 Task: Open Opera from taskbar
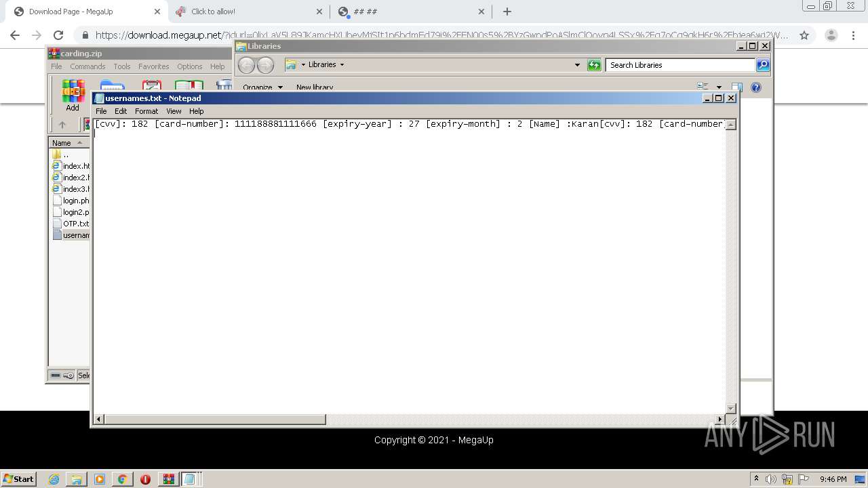pos(145,479)
